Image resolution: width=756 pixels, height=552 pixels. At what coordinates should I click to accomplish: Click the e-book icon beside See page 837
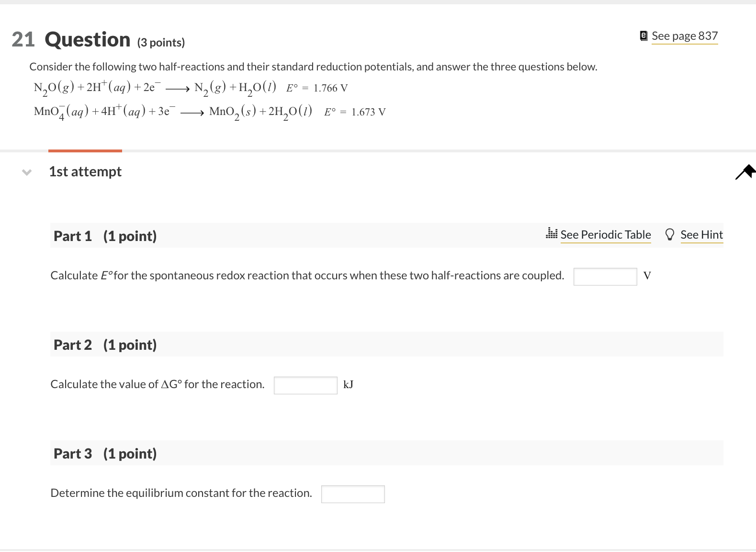pos(643,35)
